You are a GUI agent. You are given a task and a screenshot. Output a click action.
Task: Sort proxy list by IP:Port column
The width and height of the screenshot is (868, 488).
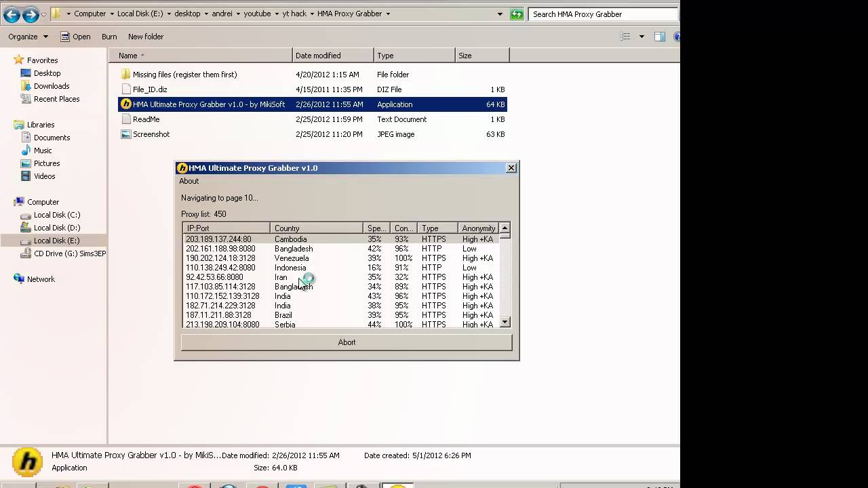point(226,228)
